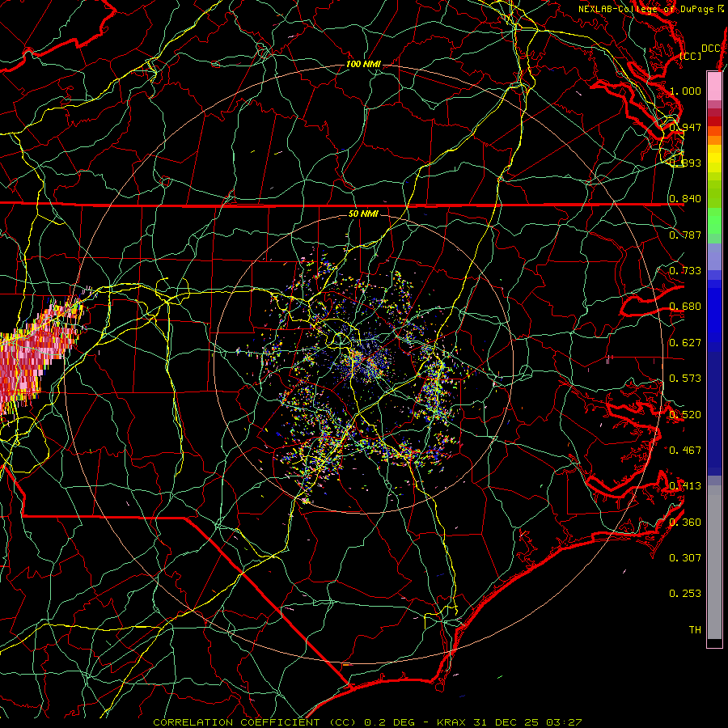Click the Correlation Coefficient KRAX caption text
Viewport: 728px width, 728px height.
coord(367,722)
